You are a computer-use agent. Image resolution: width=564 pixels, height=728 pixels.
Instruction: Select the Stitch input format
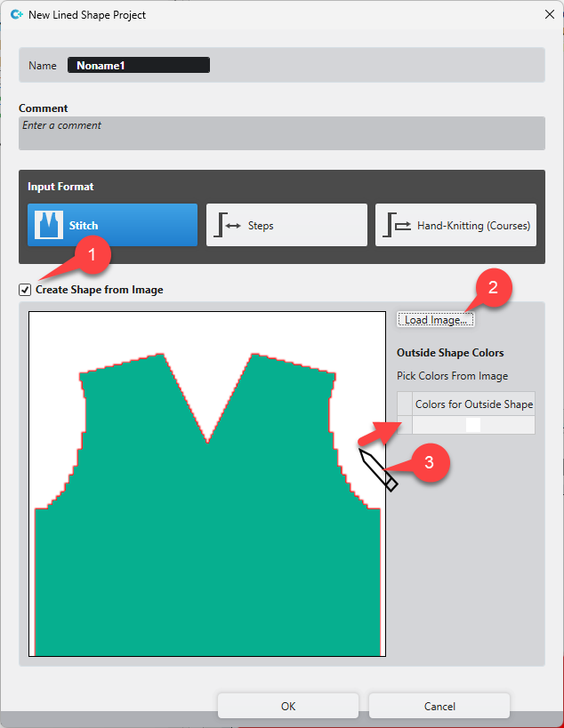coord(112,225)
